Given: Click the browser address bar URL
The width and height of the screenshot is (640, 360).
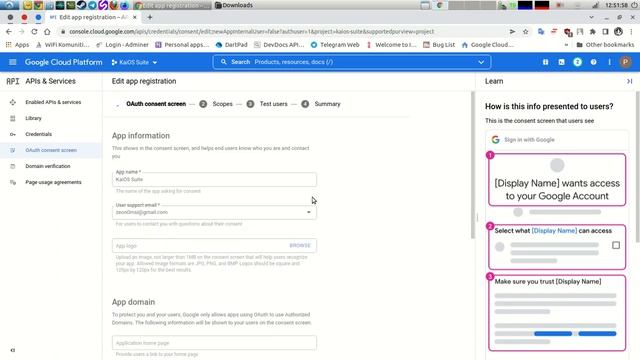Looking at the screenshot, I should 251,31.
